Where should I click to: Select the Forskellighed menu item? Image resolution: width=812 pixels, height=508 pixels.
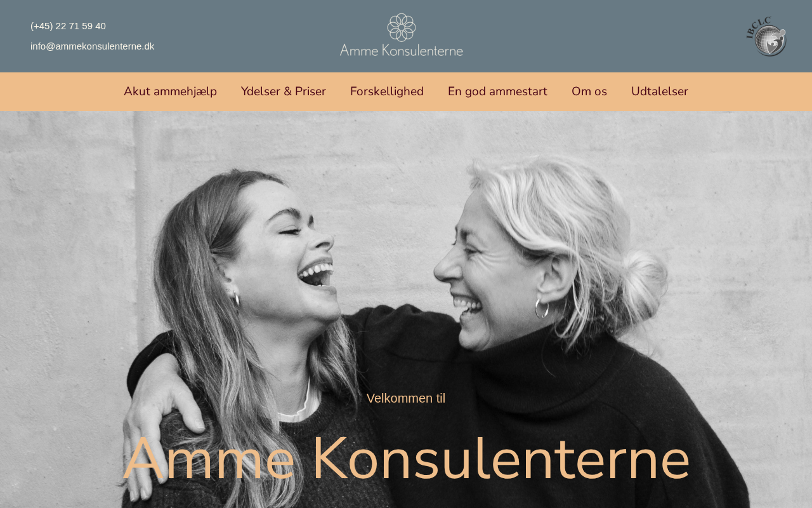pyautogui.click(x=387, y=91)
